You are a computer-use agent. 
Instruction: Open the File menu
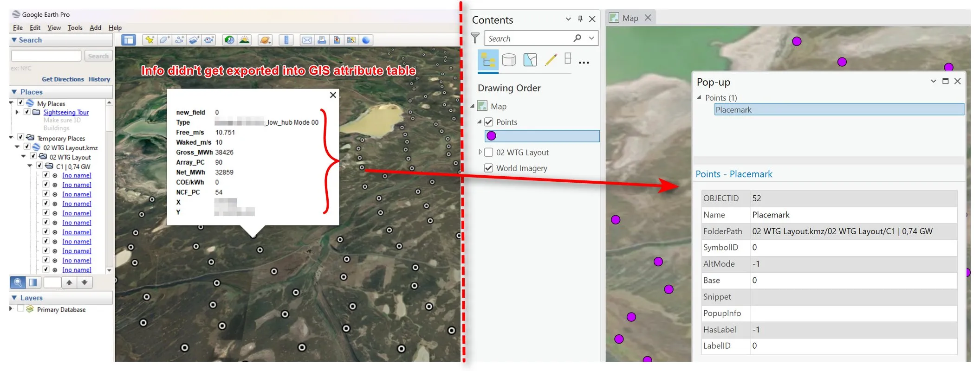[x=18, y=28]
